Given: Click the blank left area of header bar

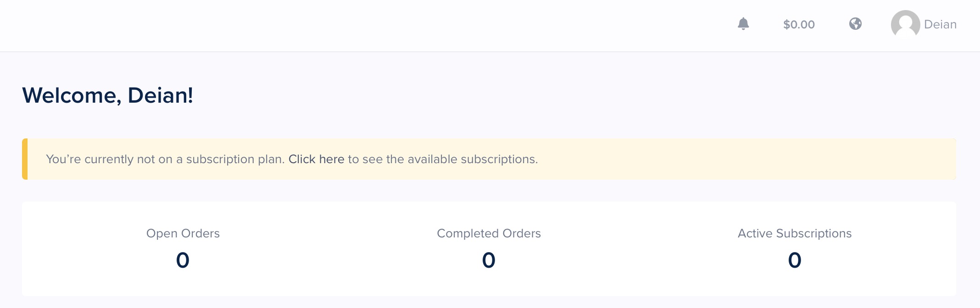Looking at the screenshot, I should 321,25.
